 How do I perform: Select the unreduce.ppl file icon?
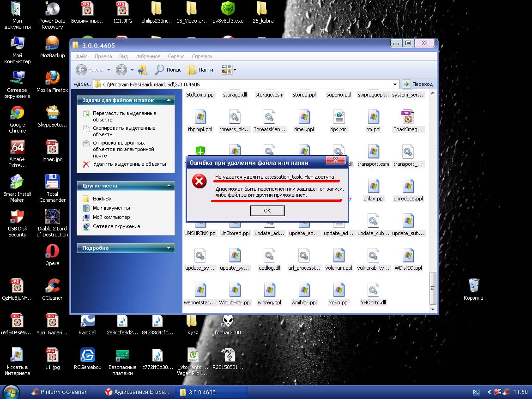coord(408,186)
